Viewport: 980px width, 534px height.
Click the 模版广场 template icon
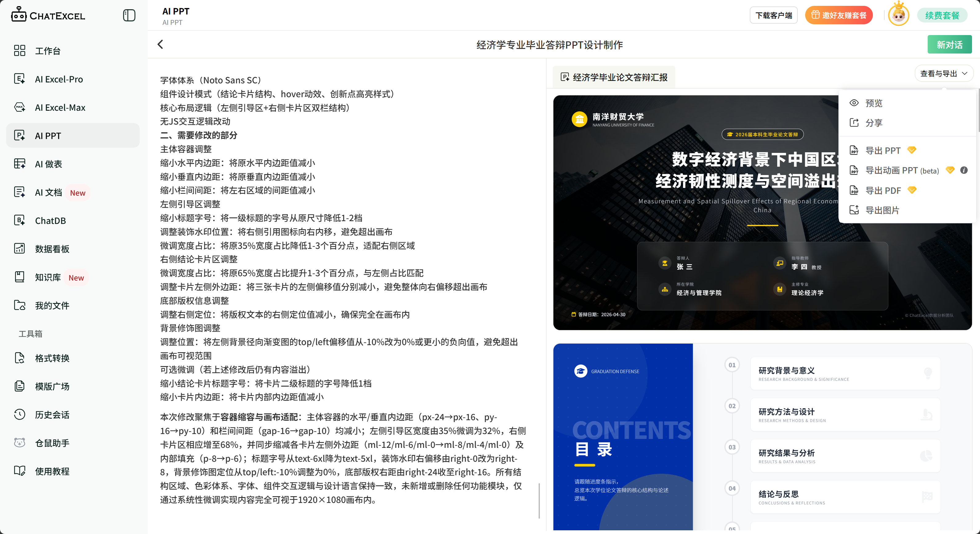(x=19, y=386)
